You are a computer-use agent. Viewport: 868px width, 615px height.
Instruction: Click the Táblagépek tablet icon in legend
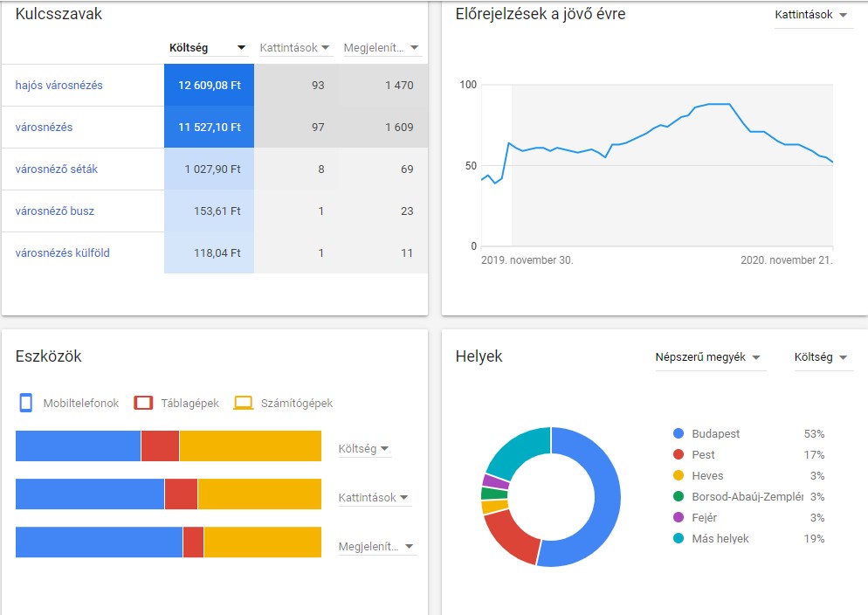click(x=143, y=403)
